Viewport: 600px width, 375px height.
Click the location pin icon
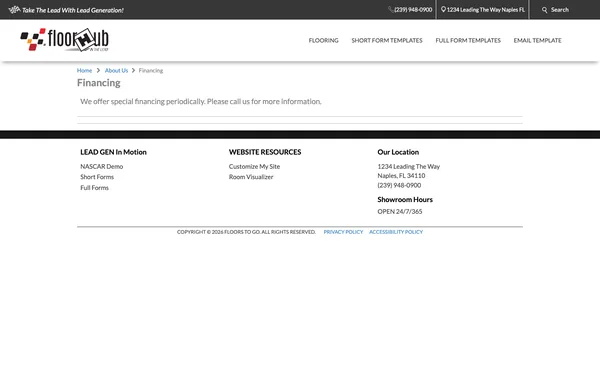pyautogui.click(x=443, y=10)
